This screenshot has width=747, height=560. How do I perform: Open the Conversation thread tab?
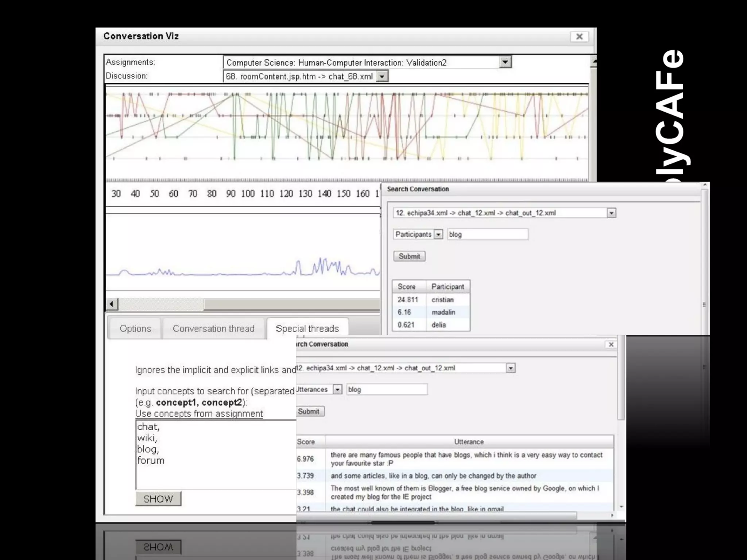pyautogui.click(x=213, y=328)
